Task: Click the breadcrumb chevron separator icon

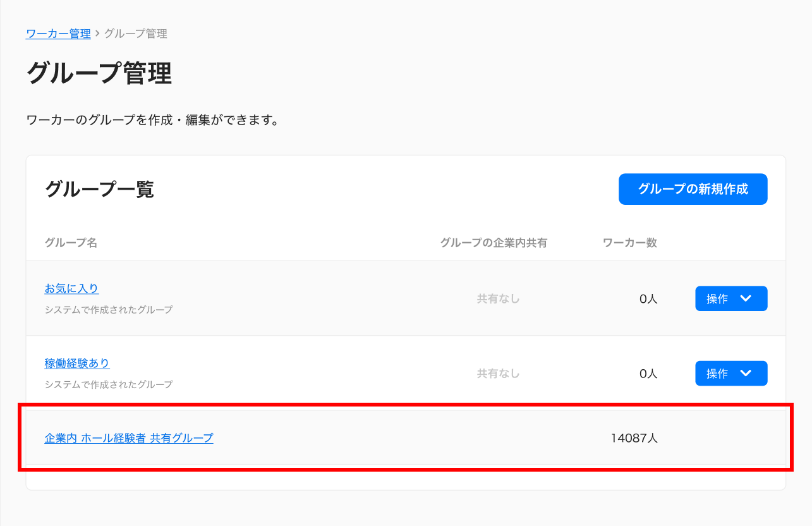Action: pos(97,34)
